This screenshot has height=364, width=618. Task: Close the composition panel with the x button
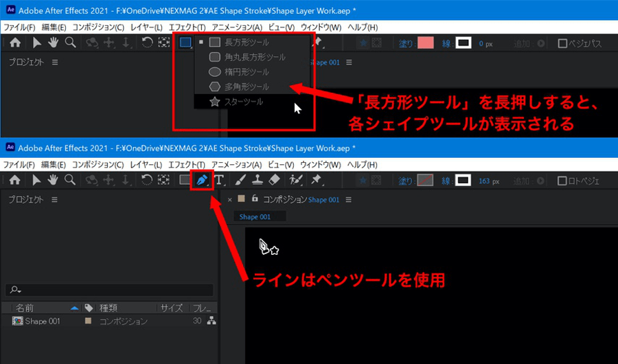pos(230,200)
